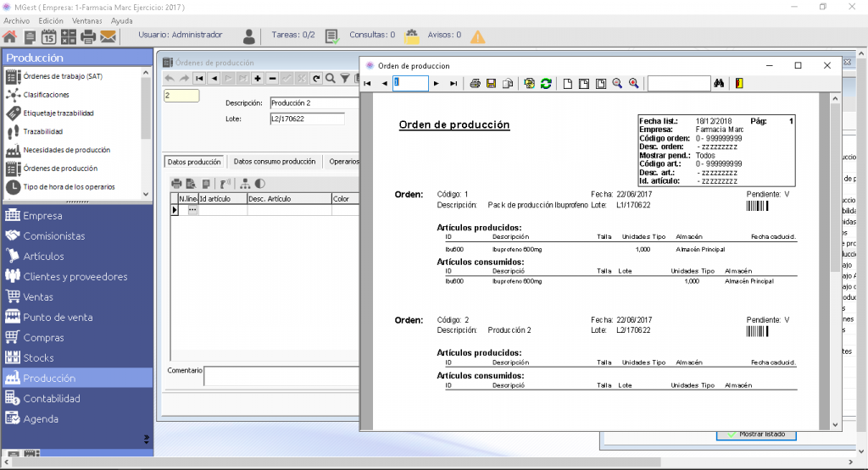Click the zoom-in magnifier in report toolbar
The width and height of the screenshot is (868, 470).
(634, 84)
